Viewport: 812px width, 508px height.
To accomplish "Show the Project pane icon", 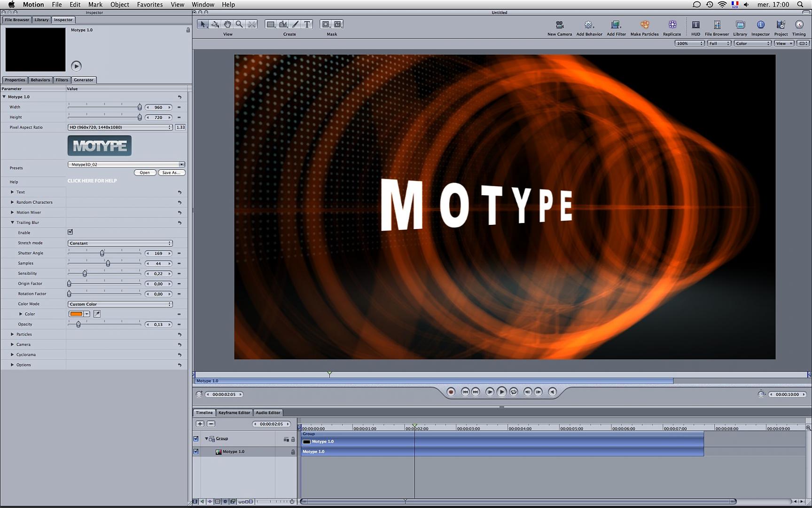I will [x=781, y=24].
